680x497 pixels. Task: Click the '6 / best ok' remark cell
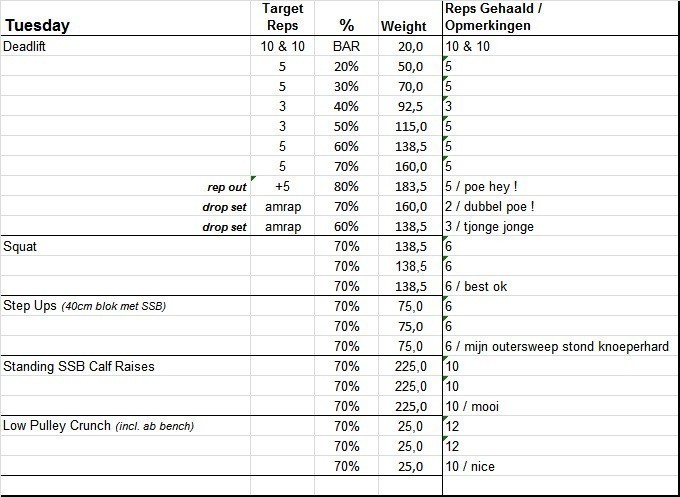tap(476, 286)
